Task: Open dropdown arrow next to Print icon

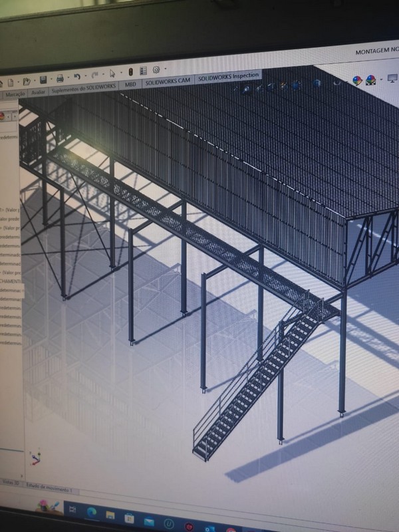Action: (x=68, y=78)
